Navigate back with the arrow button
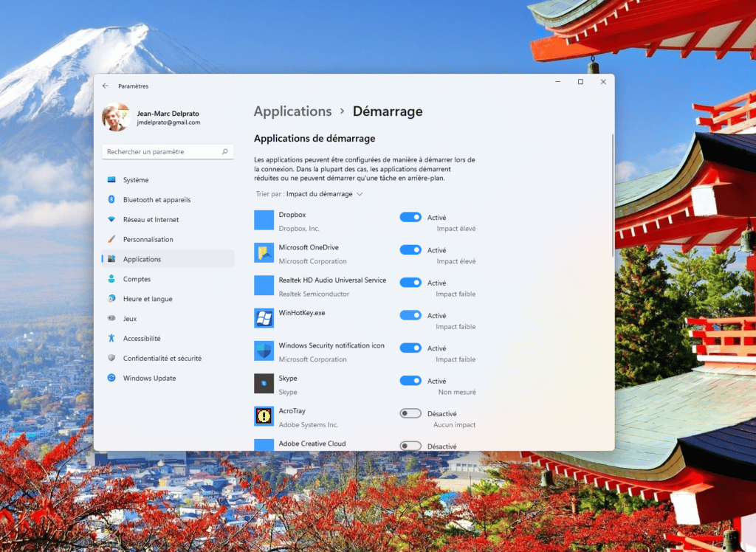The width and height of the screenshot is (756, 552). pos(106,86)
